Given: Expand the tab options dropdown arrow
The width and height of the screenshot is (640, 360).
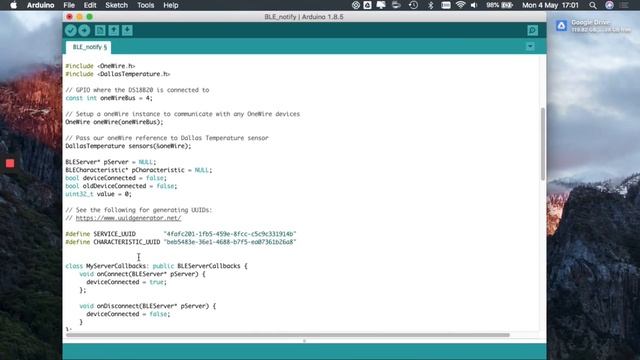Looking at the screenshot, I should coord(530,47).
